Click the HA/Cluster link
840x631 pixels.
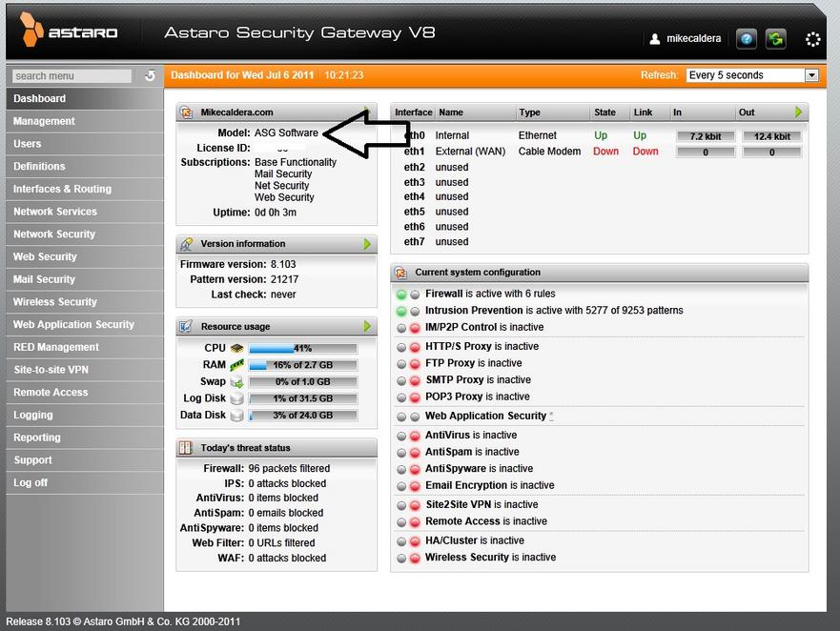pos(451,540)
